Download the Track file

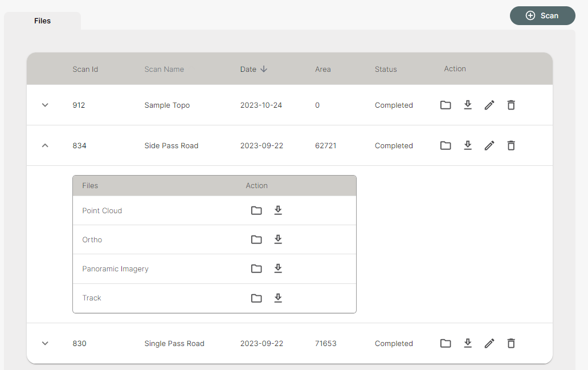(x=278, y=298)
